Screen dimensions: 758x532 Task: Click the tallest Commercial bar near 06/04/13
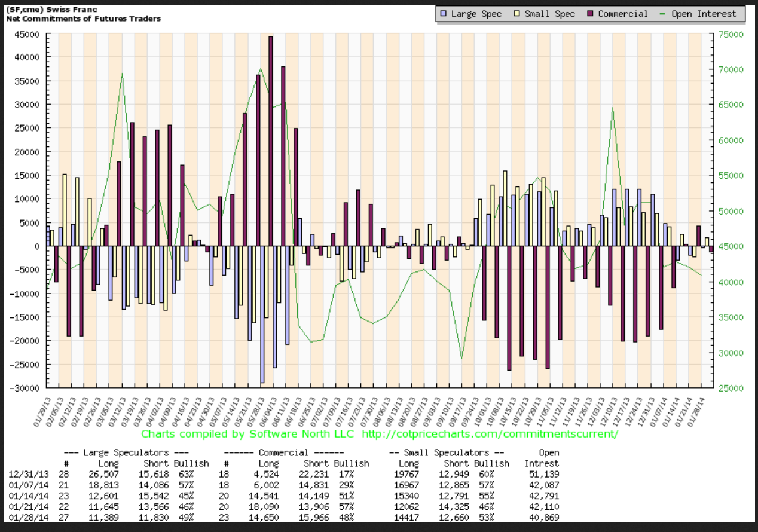tap(271, 137)
